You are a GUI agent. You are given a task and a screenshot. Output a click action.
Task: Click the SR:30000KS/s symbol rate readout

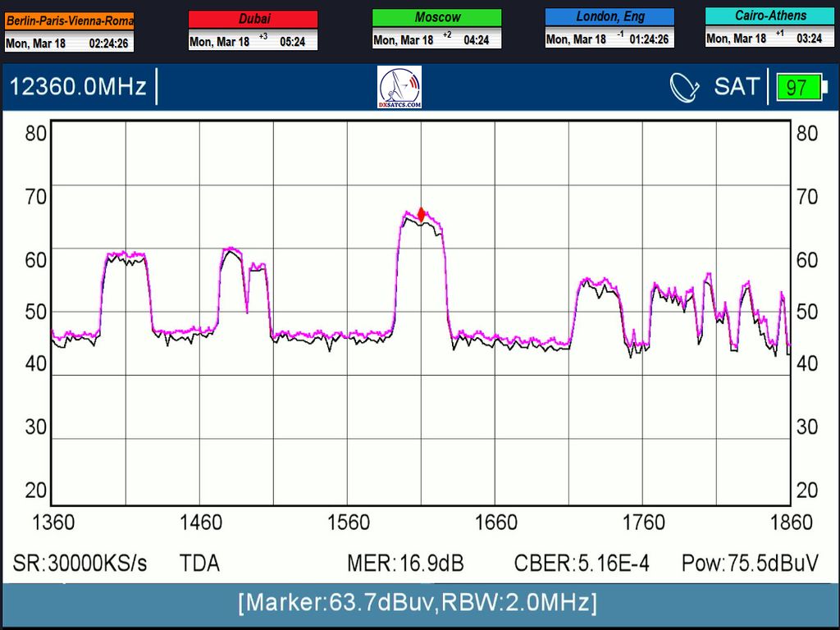click(x=80, y=564)
